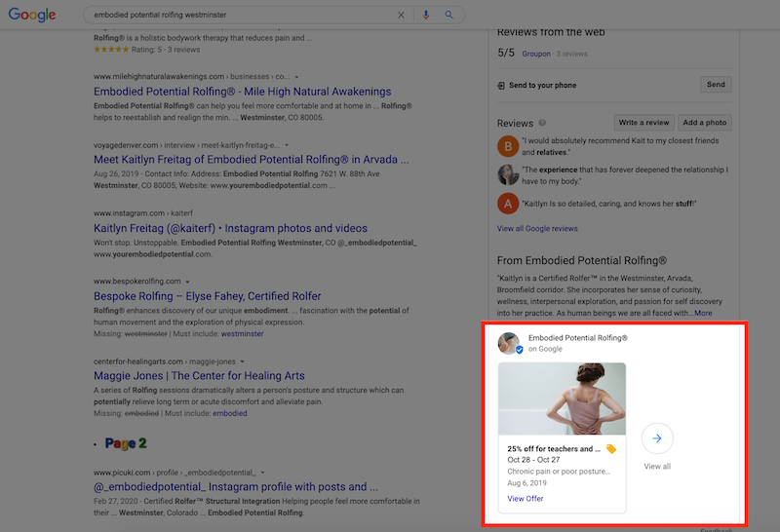
Task: Open the back-pain post image
Action: 563,399
